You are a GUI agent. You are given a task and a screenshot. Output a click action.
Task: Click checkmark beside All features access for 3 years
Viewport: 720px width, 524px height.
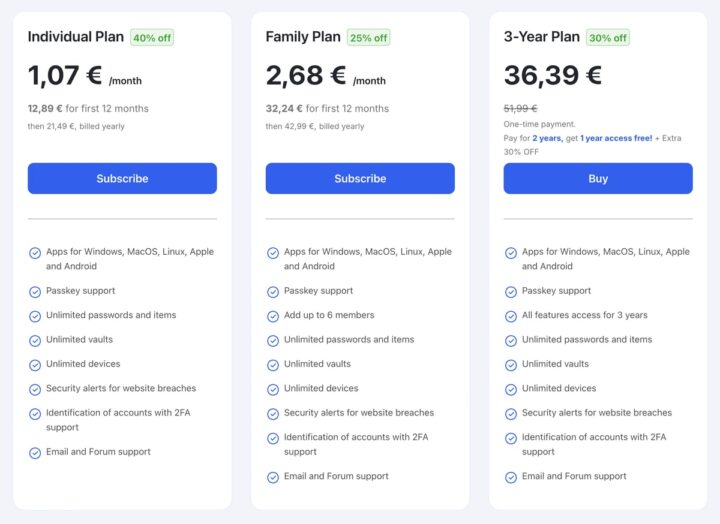(x=511, y=316)
